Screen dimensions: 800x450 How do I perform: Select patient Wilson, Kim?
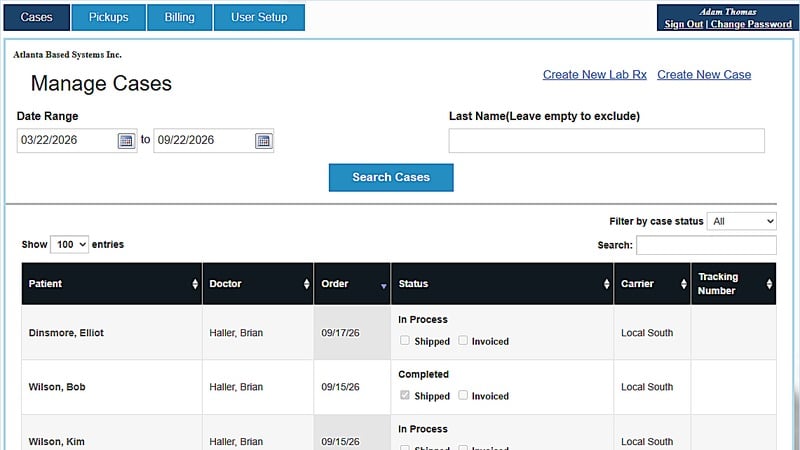click(57, 441)
